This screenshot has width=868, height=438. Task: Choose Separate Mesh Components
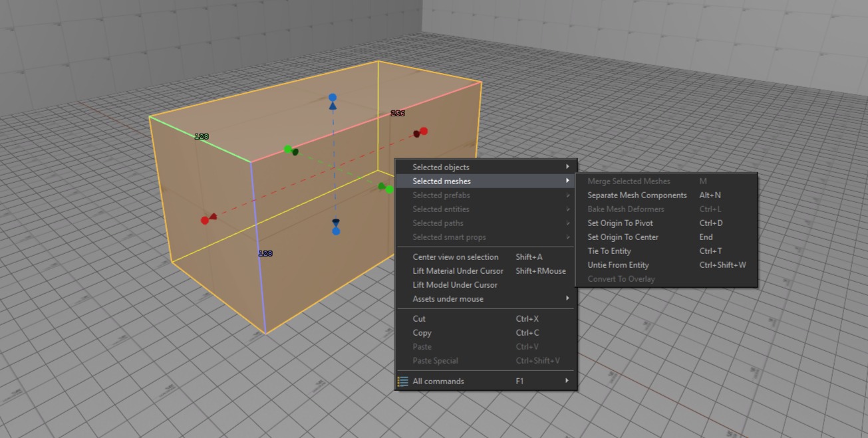[637, 195]
